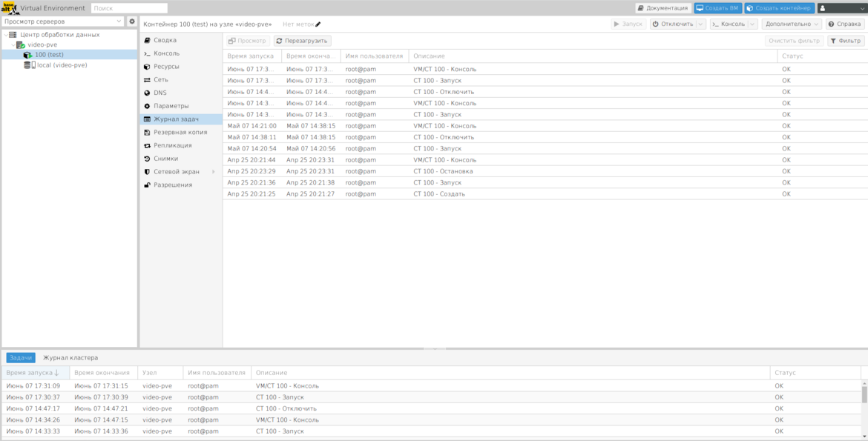The height and width of the screenshot is (441, 868).
Task: Select local (video-pve) storage in tree
Action: click(62, 65)
